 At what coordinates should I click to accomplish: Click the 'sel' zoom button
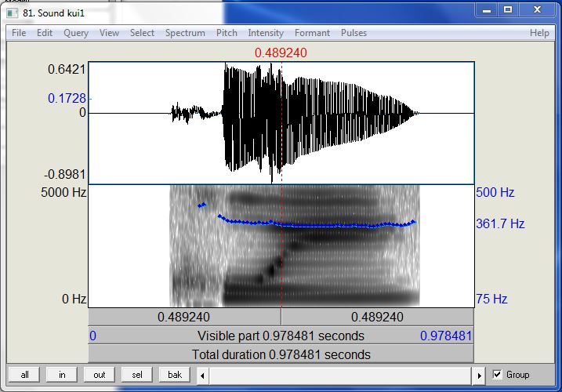(137, 375)
